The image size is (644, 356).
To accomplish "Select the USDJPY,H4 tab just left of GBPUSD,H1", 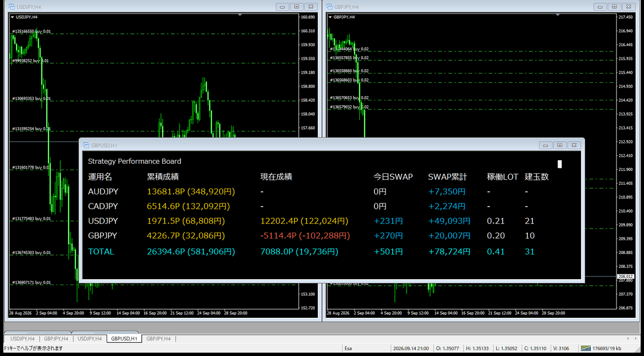I will click(90, 339).
